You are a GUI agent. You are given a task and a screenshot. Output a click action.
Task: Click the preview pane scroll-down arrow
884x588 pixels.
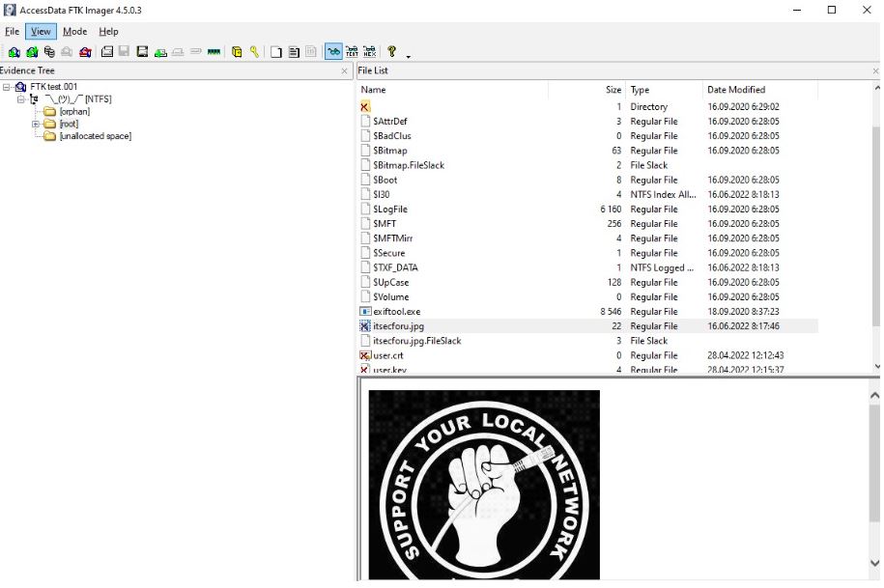pos(875,563)
